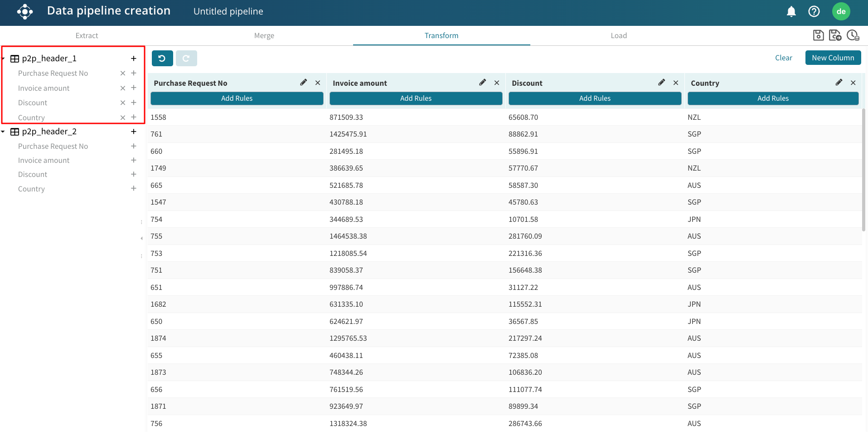Remove the Discount column from the table
The image size is (868, 436).
click(x=675, y=83)
